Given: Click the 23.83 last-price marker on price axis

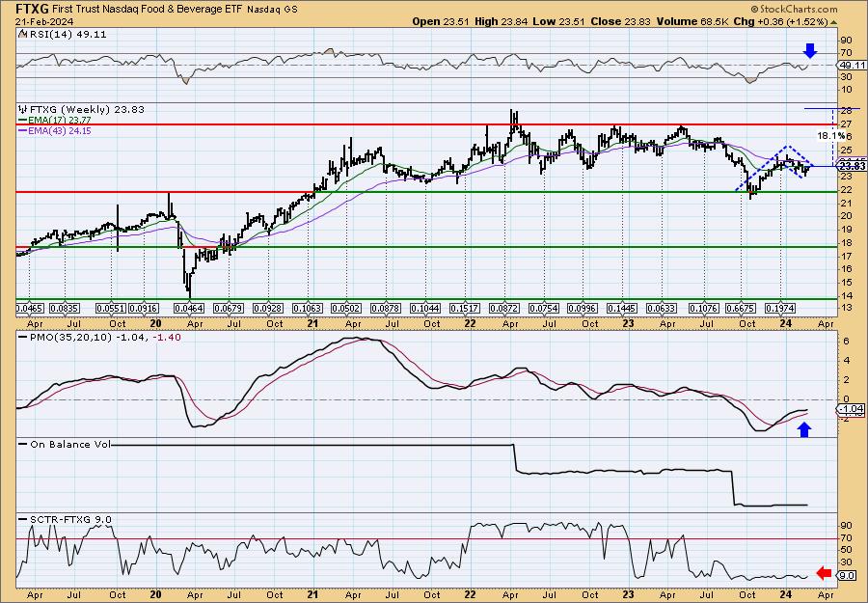Looking at the screenshot, I should (853, 166).
